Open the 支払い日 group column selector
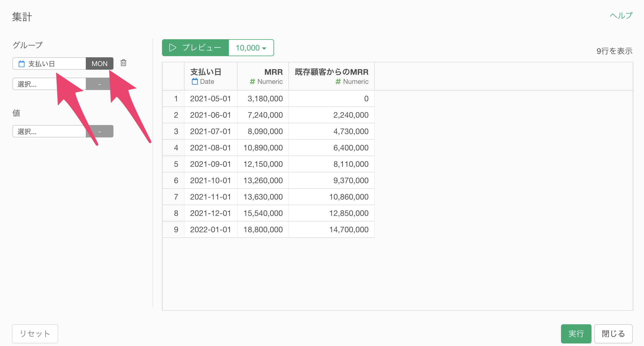This screenshot has width=644, height=346. pyautogui.click(x=49, y=63)
